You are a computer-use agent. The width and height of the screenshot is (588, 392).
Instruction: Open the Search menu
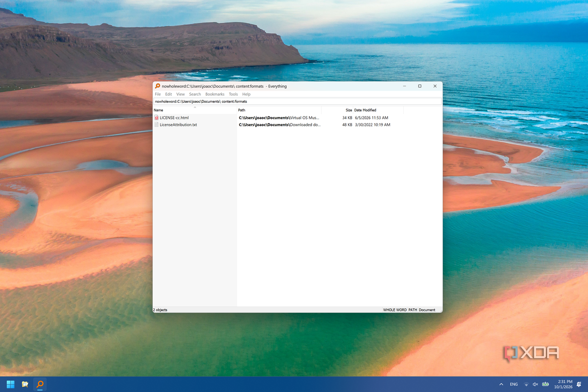[195, 94]
